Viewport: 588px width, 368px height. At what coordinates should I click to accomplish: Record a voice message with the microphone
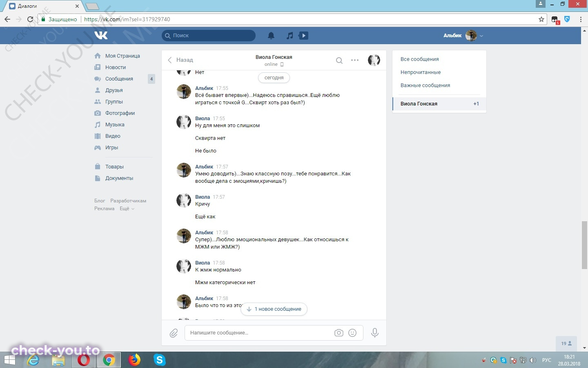(374, 333)
